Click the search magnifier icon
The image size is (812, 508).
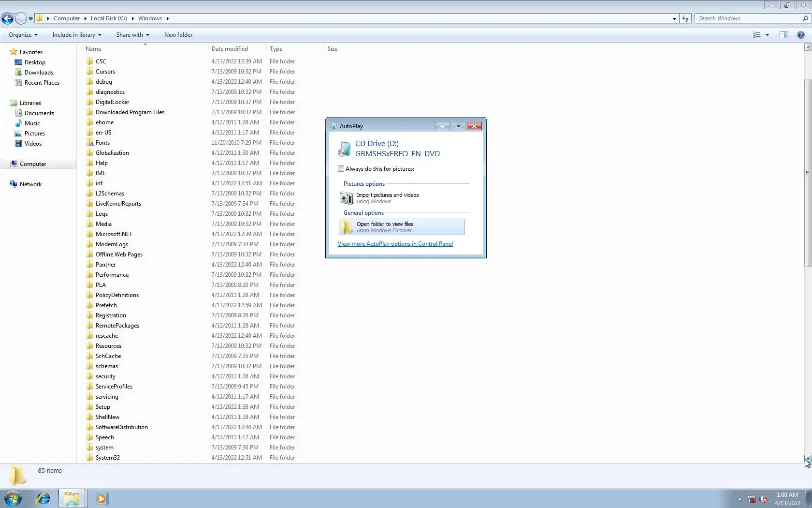805,18
